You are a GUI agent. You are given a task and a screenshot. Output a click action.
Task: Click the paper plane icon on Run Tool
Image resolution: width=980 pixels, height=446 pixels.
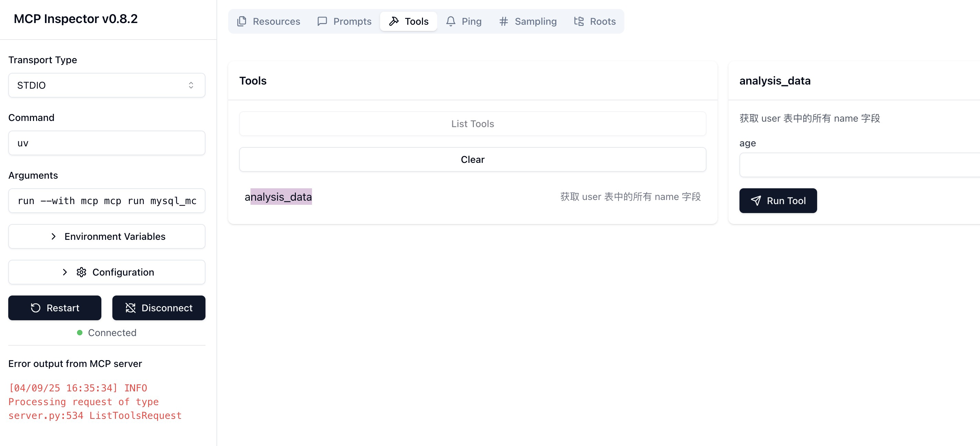tap(756, 201)
